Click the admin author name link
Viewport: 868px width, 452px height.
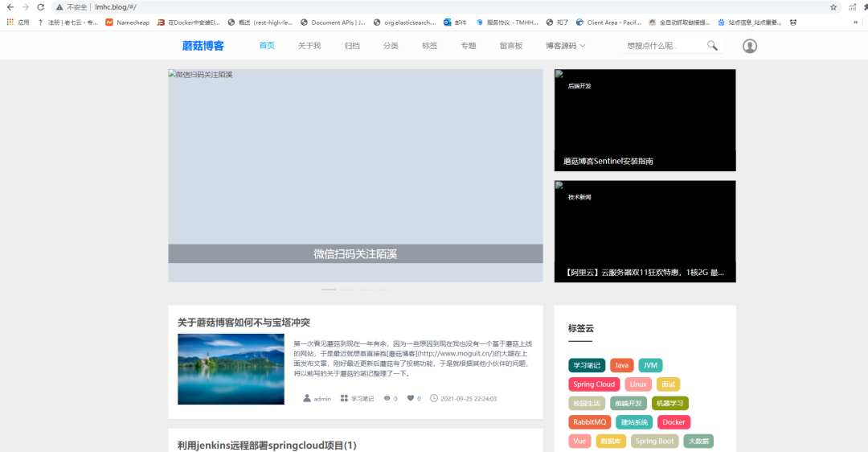(x=322, y=399)
